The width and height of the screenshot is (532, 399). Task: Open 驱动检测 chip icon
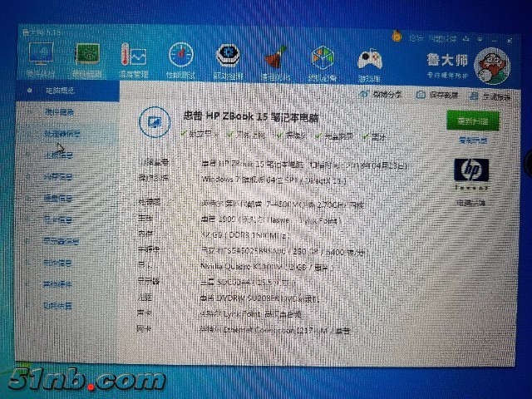point(228,56)
